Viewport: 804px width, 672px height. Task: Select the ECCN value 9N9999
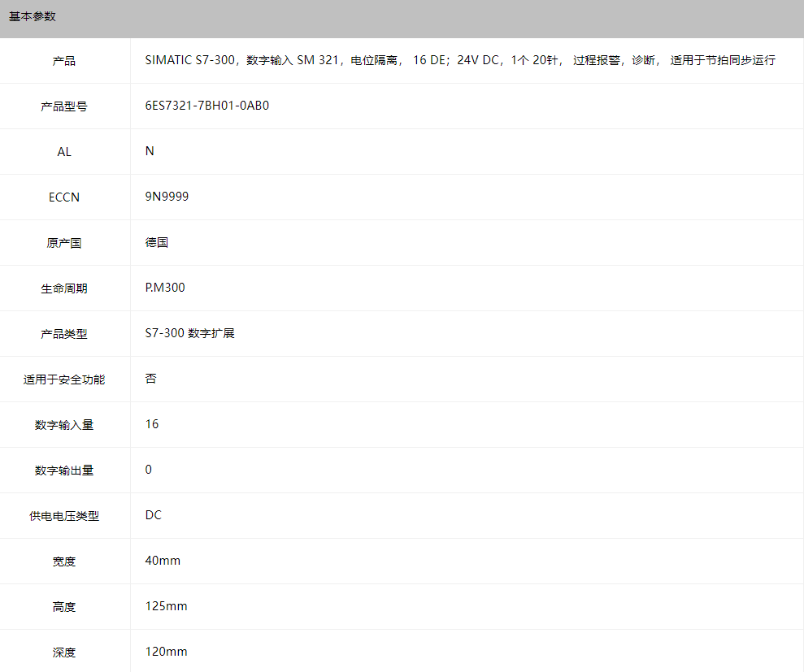click(167, 197)
